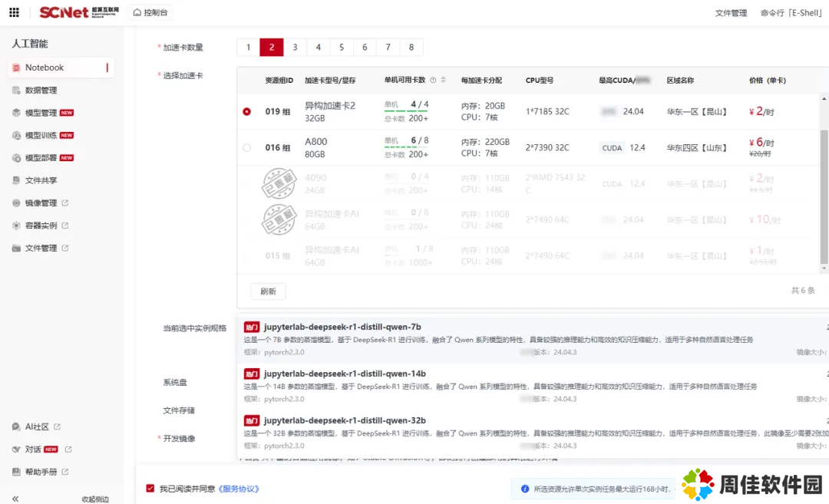Set accelerator card count to 4
This screenshot has height=504, width=829.
click(x=319, y=47)
